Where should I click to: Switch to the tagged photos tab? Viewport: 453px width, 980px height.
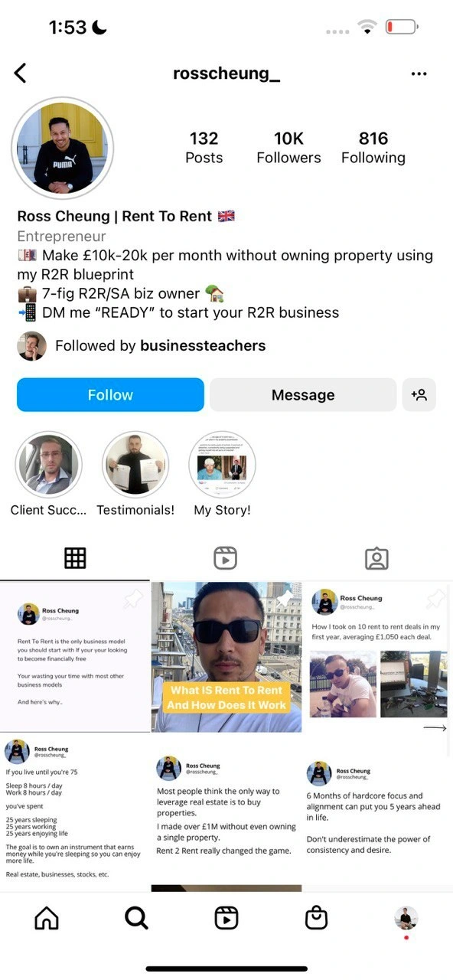click(x=376, y=558)
